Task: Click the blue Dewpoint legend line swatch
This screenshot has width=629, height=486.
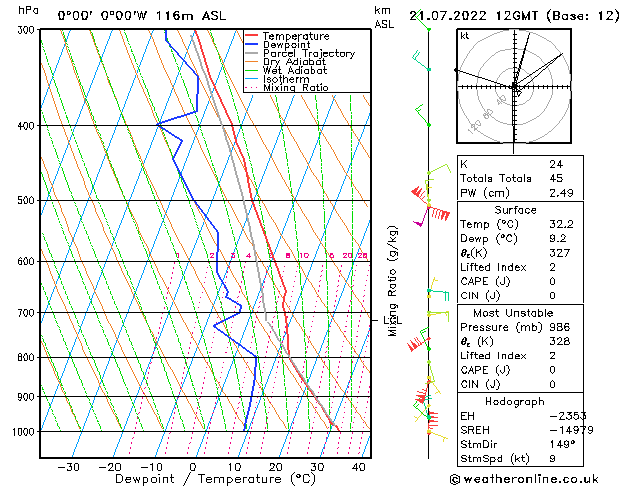Action: pos(252,44)
